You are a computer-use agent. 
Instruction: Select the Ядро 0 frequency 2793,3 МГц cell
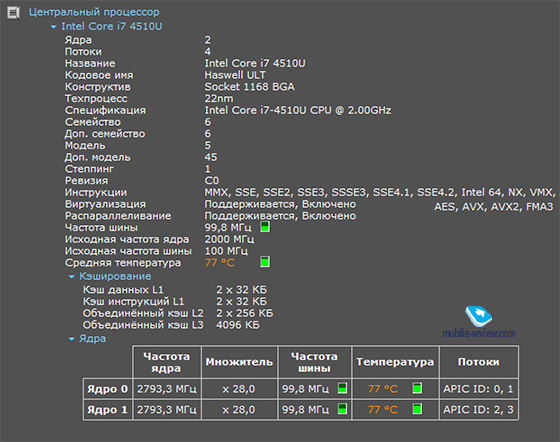tap(167, 389)
